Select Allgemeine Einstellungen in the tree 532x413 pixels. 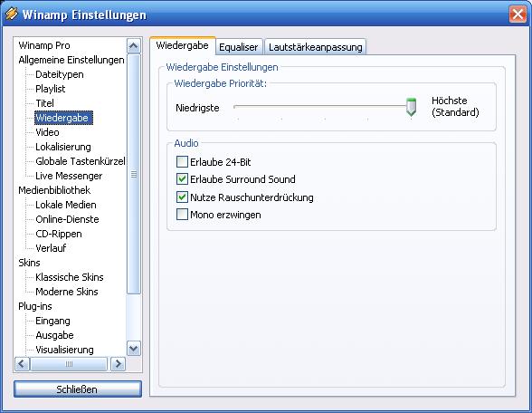point(71,60)
